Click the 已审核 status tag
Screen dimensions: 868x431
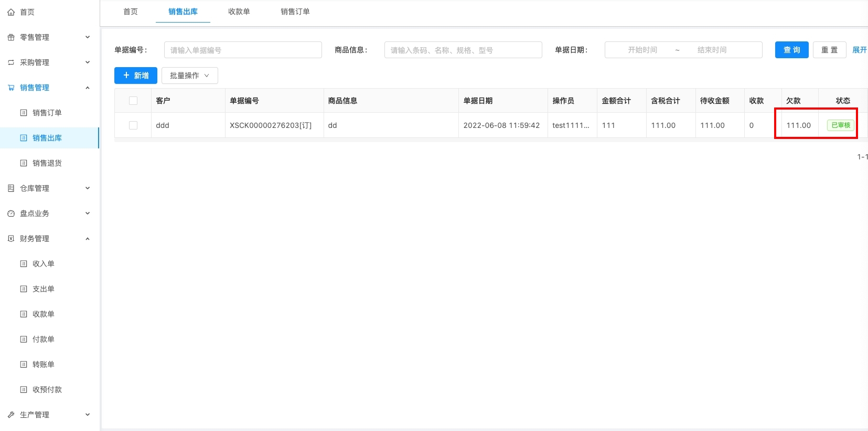click(841, 125)
